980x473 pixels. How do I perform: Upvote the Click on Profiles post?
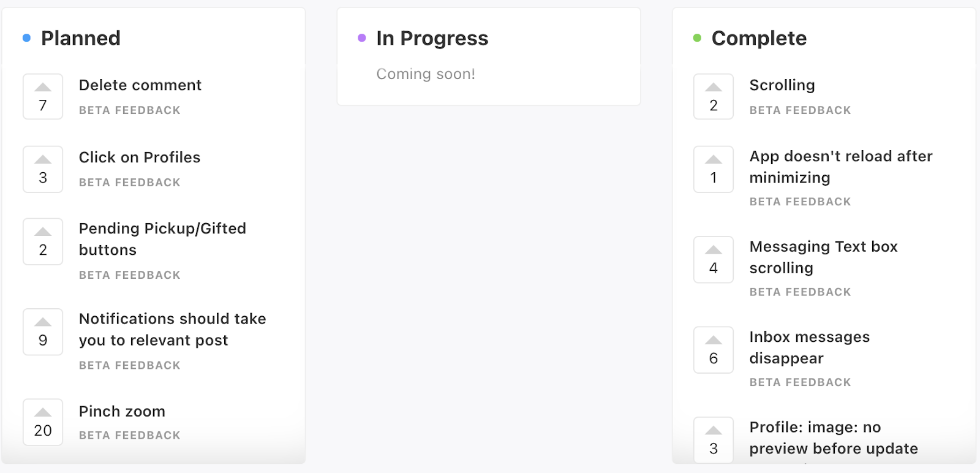tap(43, 169)
